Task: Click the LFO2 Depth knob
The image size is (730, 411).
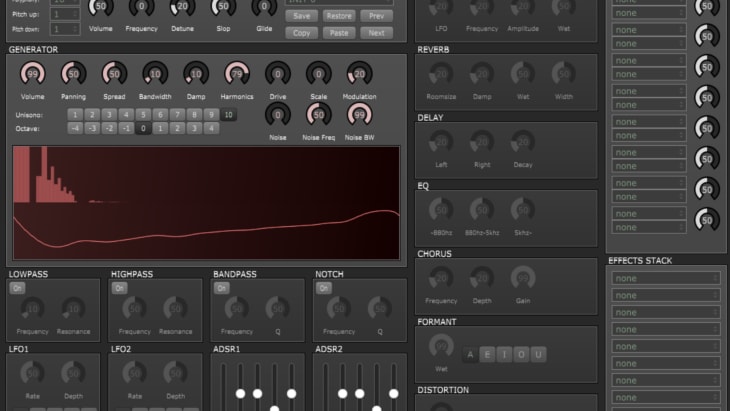Action: coord(176,373)
